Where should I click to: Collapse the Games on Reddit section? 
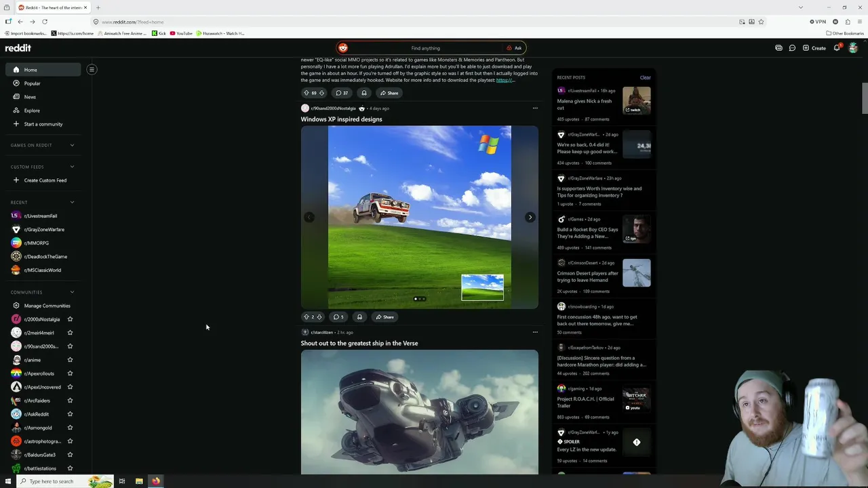(42, 145)
